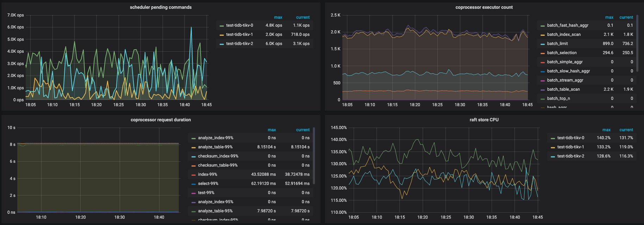Screen dimensions: 644x225
Task: Sort raft store CPU legend by current
Action: 626,130
